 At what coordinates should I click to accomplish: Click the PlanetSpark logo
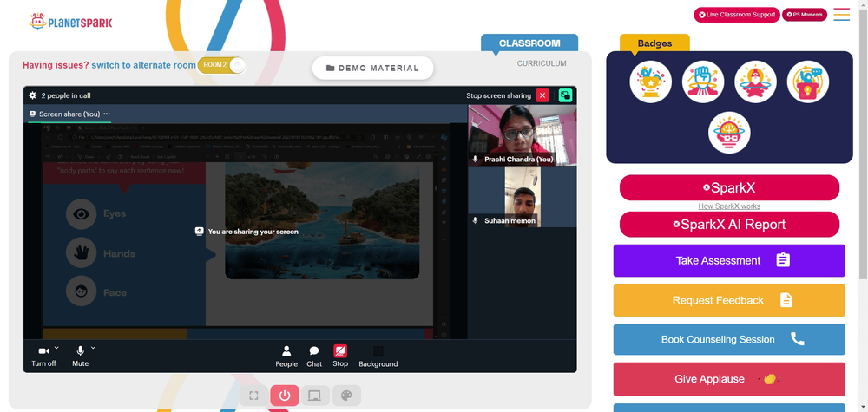click(x=71, y=23)
